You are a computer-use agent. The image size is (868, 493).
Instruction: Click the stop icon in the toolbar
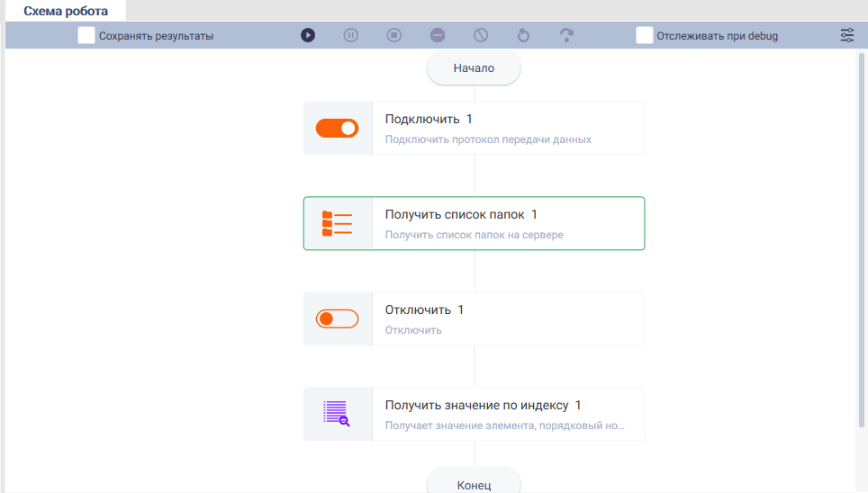pyautogui.click(x=394, y=35)
